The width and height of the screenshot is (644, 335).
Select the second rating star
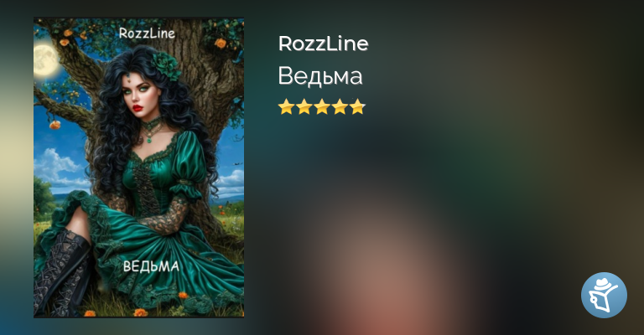[304, 106]
